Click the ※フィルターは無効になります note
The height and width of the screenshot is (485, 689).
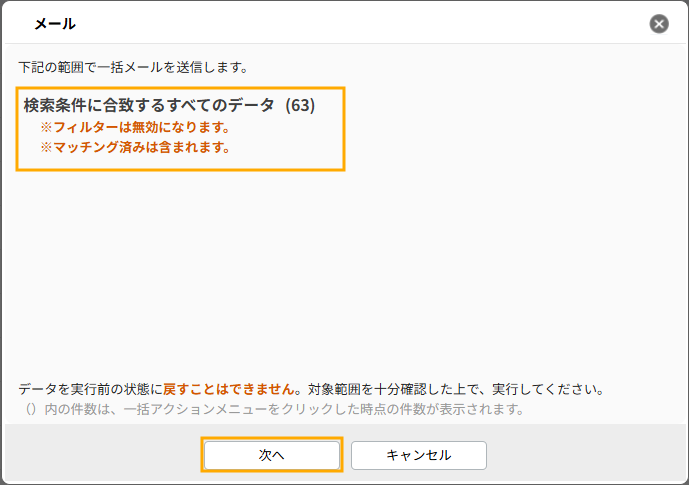[x=135, y=128]
